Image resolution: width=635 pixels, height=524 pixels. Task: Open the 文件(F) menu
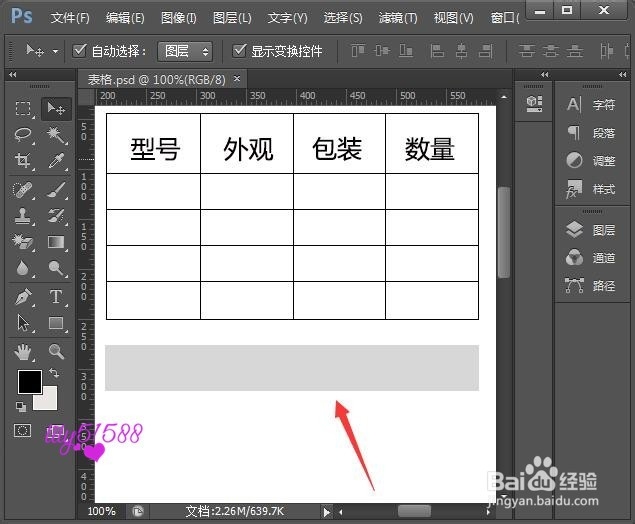(x=70, y=18)
